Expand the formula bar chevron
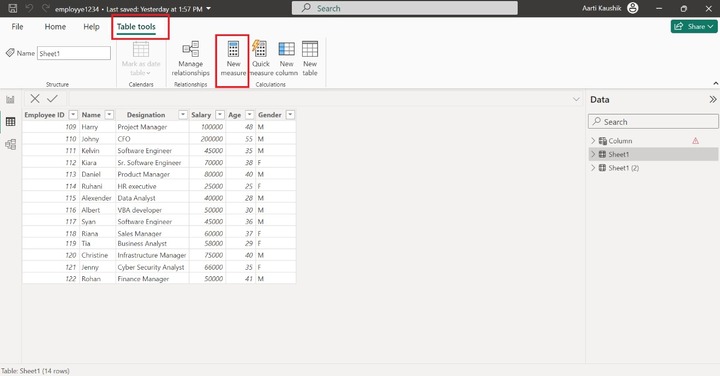 (576, 99)
